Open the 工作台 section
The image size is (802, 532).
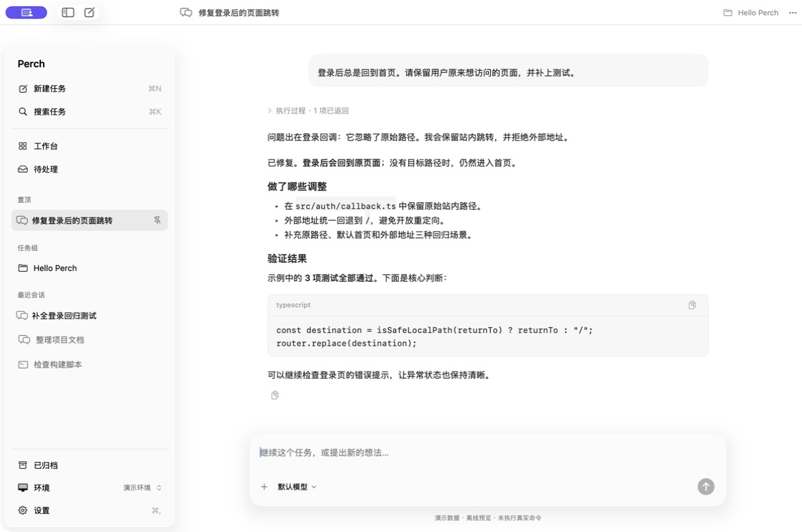pyautogui.click(x=89, y=146)
